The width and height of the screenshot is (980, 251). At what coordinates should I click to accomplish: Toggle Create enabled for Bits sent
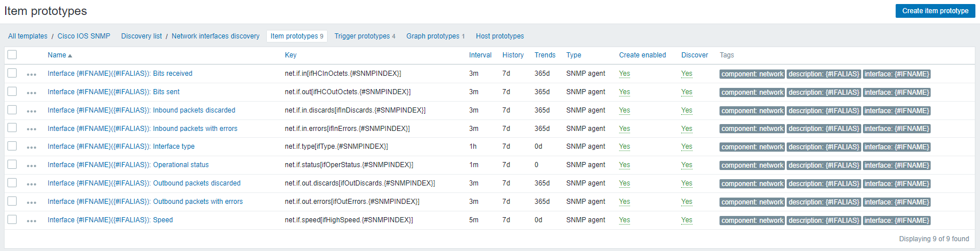tap(624, 92)
